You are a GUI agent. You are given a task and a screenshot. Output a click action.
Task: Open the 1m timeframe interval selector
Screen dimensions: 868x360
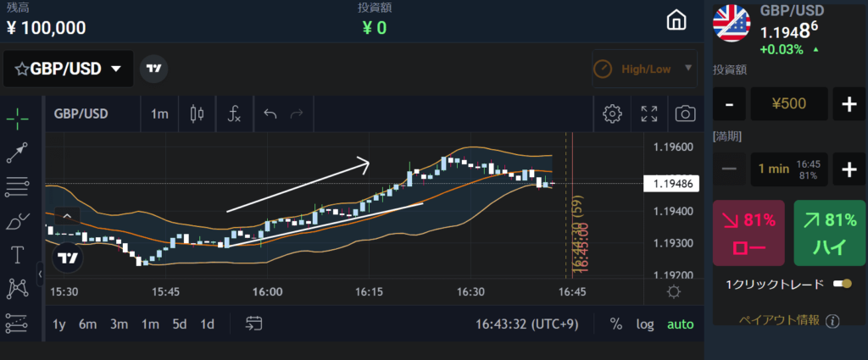point(159,114)
